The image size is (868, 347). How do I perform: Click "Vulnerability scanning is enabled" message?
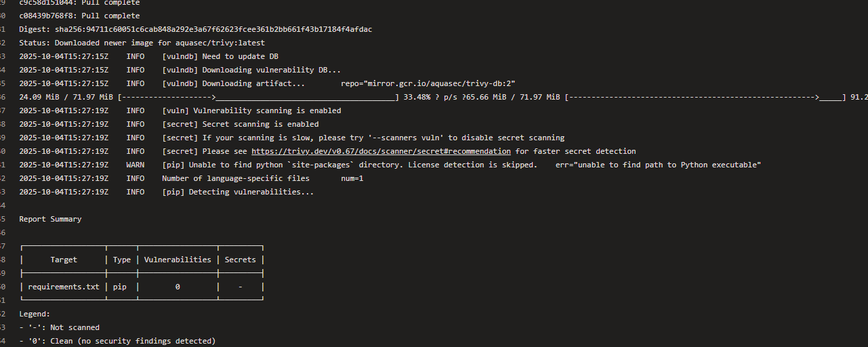coord(267,110)
